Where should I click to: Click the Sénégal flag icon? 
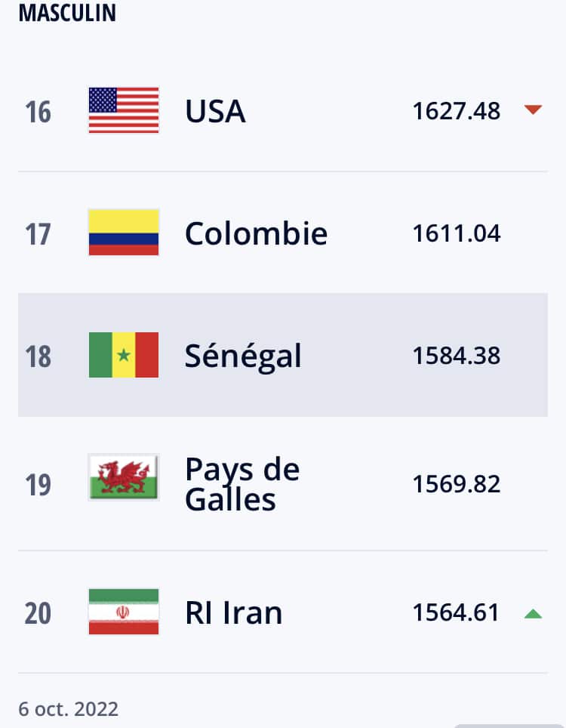[x=123, y=354]
